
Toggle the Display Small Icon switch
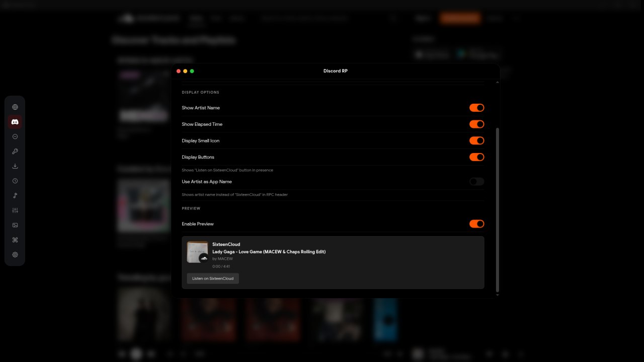pos(476,140)
